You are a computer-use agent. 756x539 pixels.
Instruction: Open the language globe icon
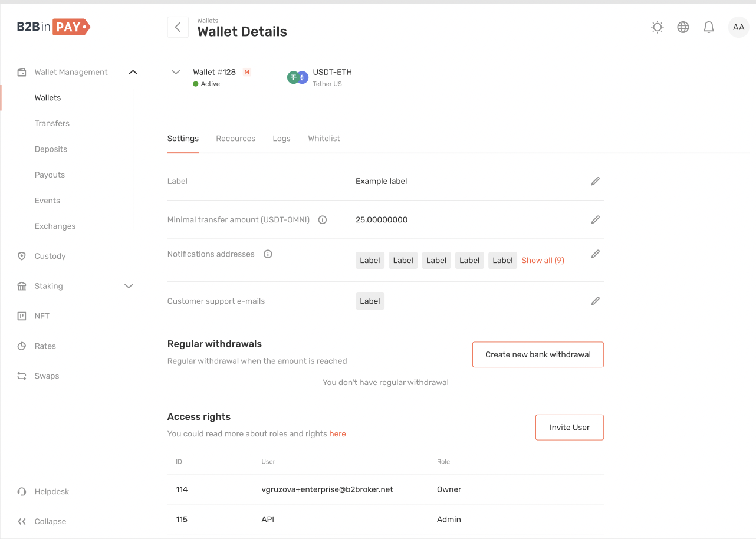click(683, 27)
